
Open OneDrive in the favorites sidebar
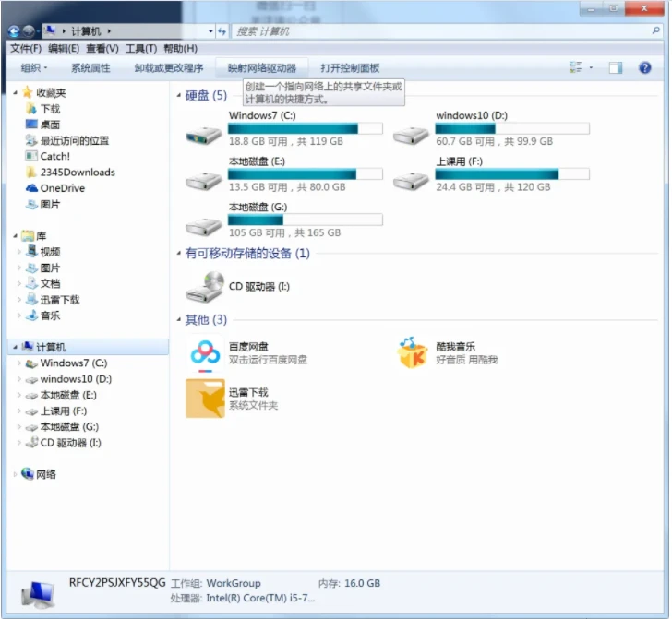[61, 188]
